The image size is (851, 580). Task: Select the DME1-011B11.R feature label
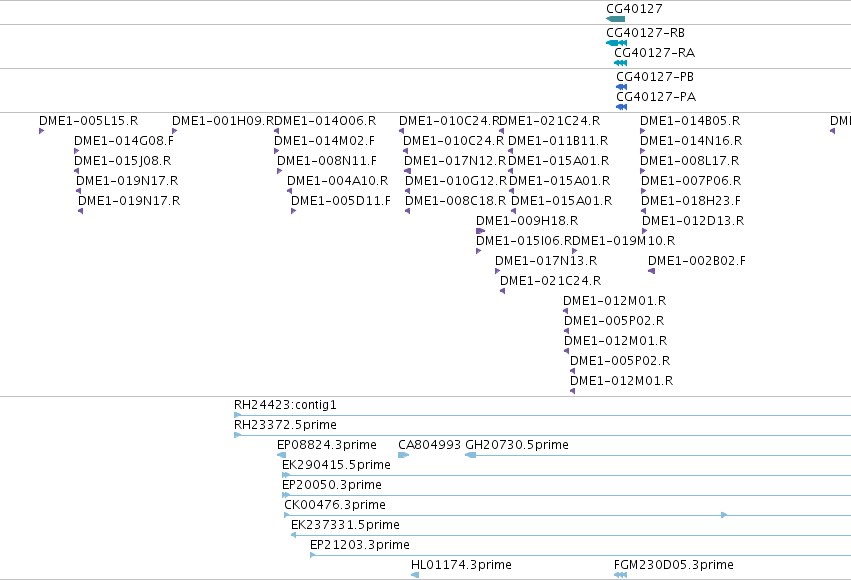(558, 141)
